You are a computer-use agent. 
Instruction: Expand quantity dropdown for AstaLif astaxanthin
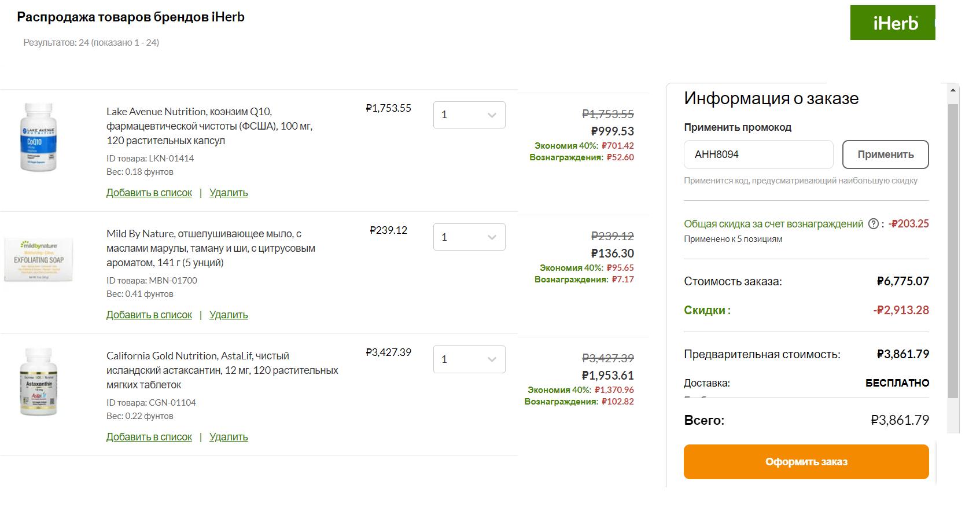coord(469,359)
